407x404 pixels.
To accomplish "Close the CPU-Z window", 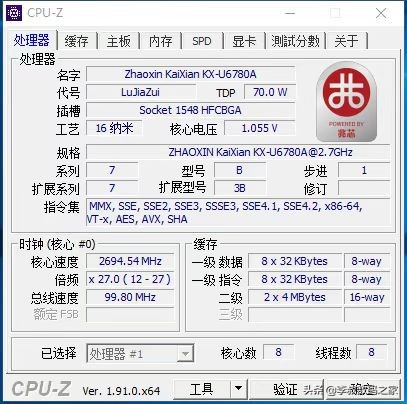I will (x=381, y=13).
